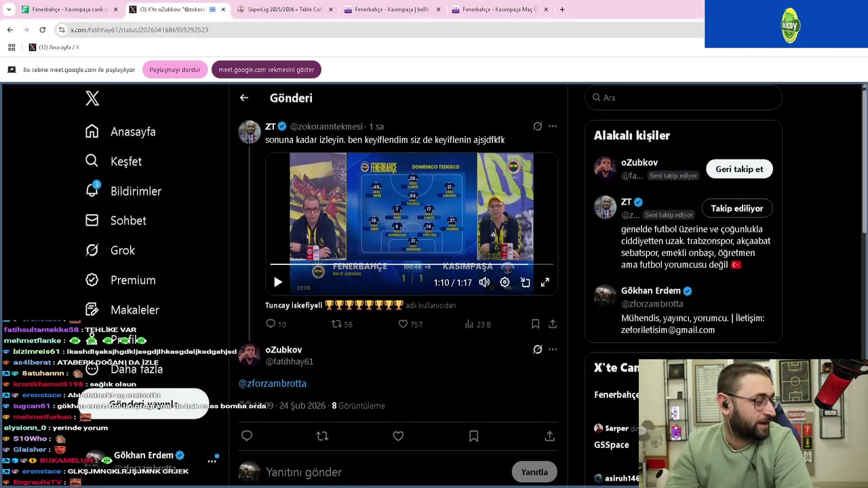Open oZubkov author name link

pyautogui.click(x=283, y=350)
